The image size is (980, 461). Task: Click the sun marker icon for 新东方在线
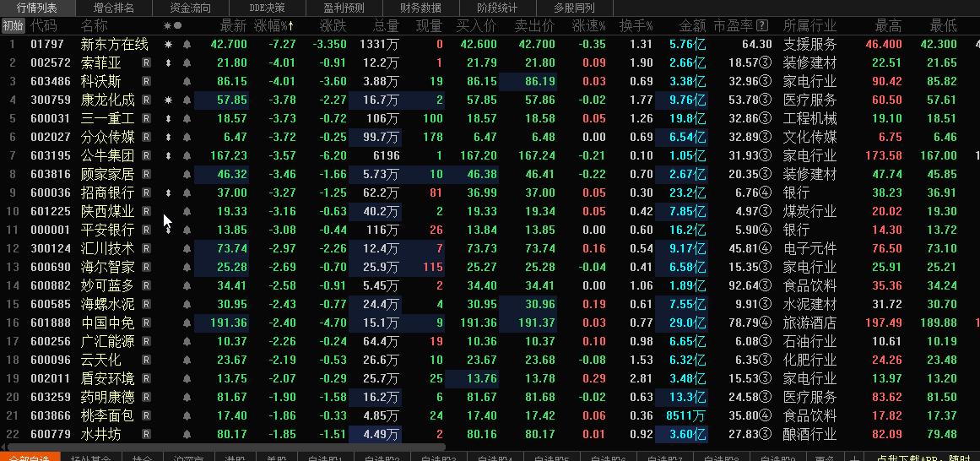(167, 45)
